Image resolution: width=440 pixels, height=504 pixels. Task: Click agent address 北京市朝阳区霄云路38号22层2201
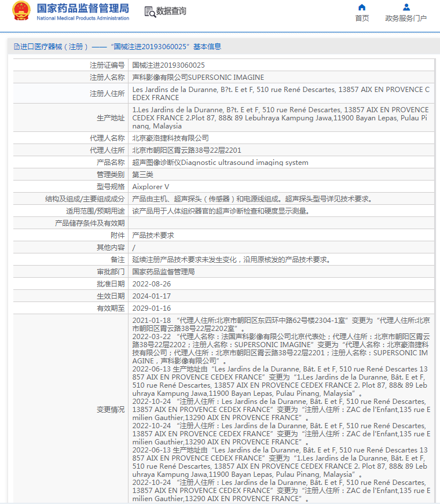pos(186,150)
